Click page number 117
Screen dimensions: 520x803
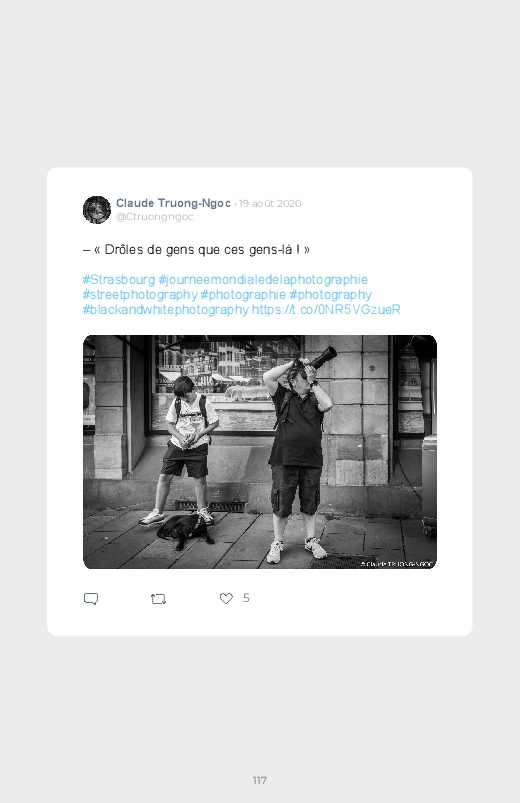click(x=260, y=780)
